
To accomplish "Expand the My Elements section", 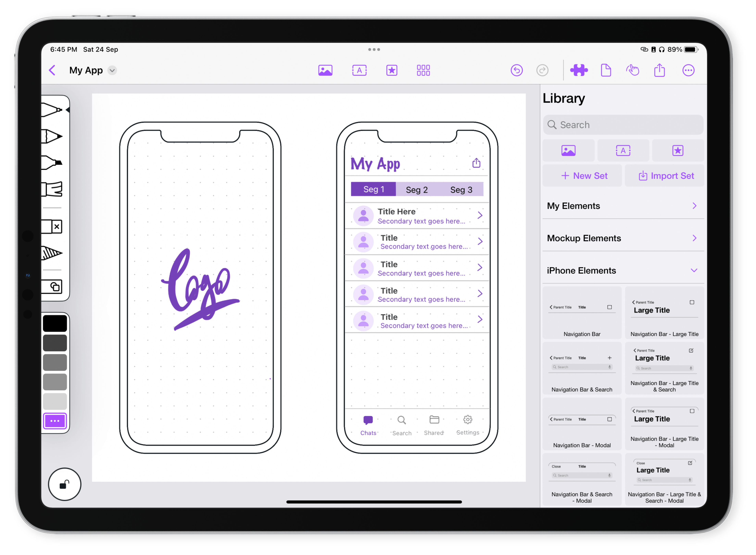I will pos(695,206).
